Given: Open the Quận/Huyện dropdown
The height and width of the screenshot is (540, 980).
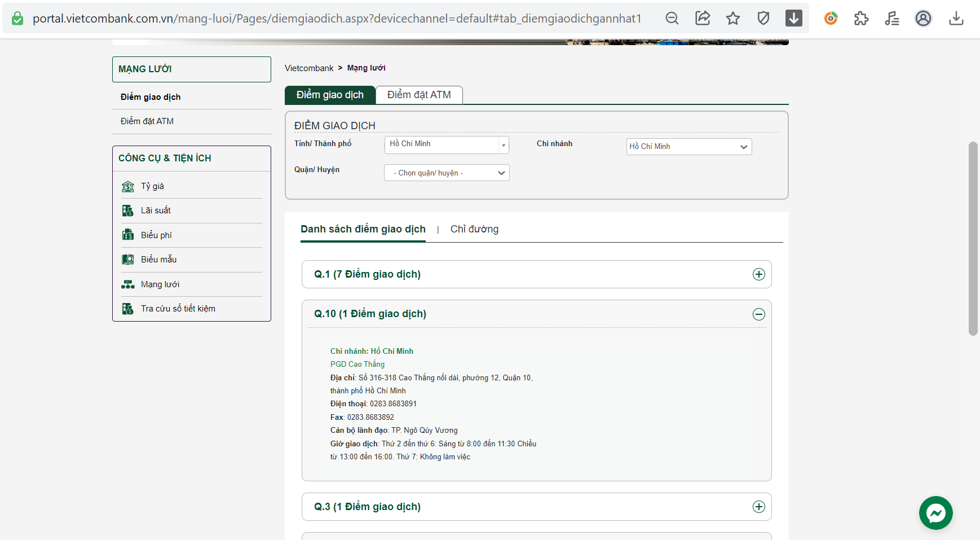Looking at the screenshot, I should [x=447, y=173].
